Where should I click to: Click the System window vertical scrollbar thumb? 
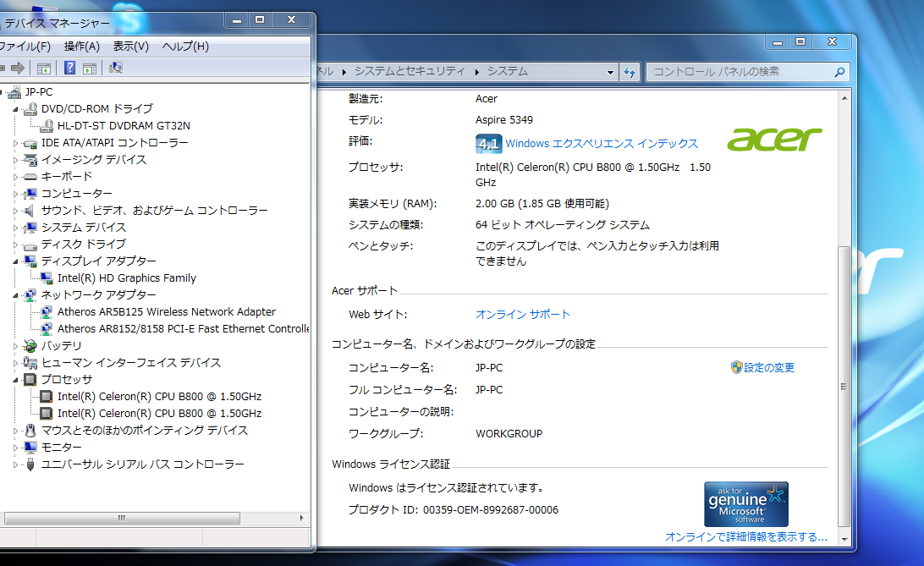[x=844, y=387]
